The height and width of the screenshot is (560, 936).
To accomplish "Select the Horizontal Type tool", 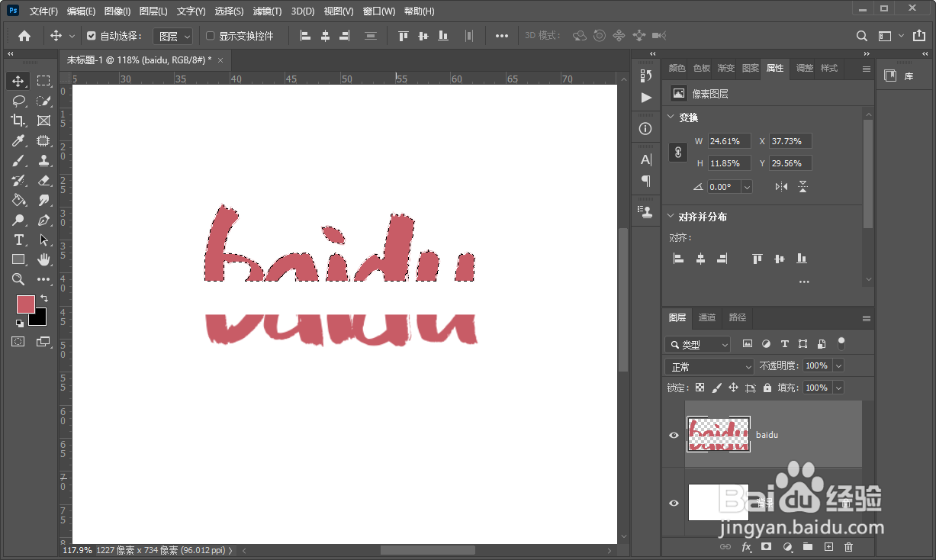I will (18, 240).
